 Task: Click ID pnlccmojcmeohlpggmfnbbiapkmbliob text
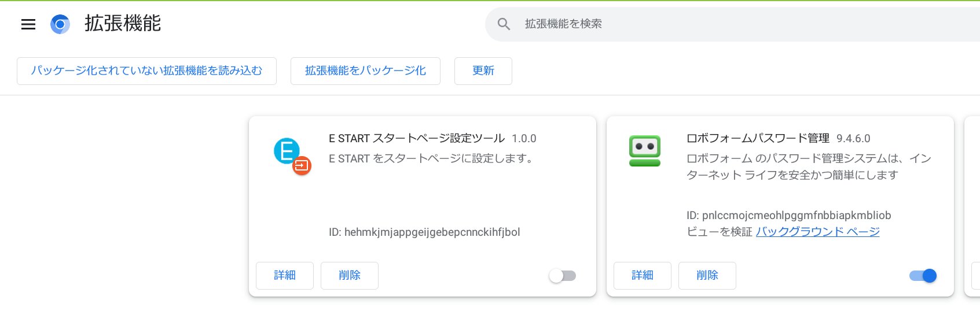pos(789,216)
